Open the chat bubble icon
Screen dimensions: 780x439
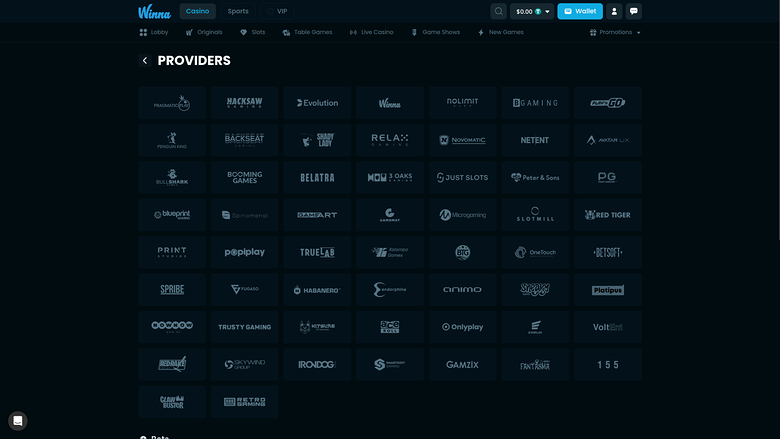coord(633,11)
